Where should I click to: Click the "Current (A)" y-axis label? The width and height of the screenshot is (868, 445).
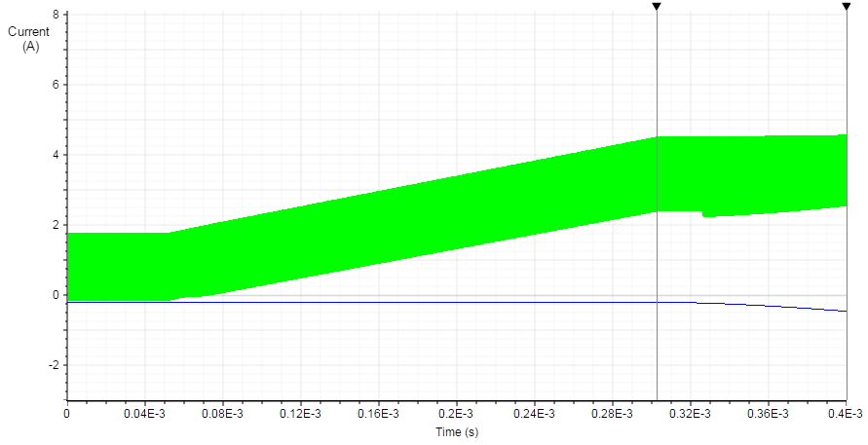click(29, 39)
